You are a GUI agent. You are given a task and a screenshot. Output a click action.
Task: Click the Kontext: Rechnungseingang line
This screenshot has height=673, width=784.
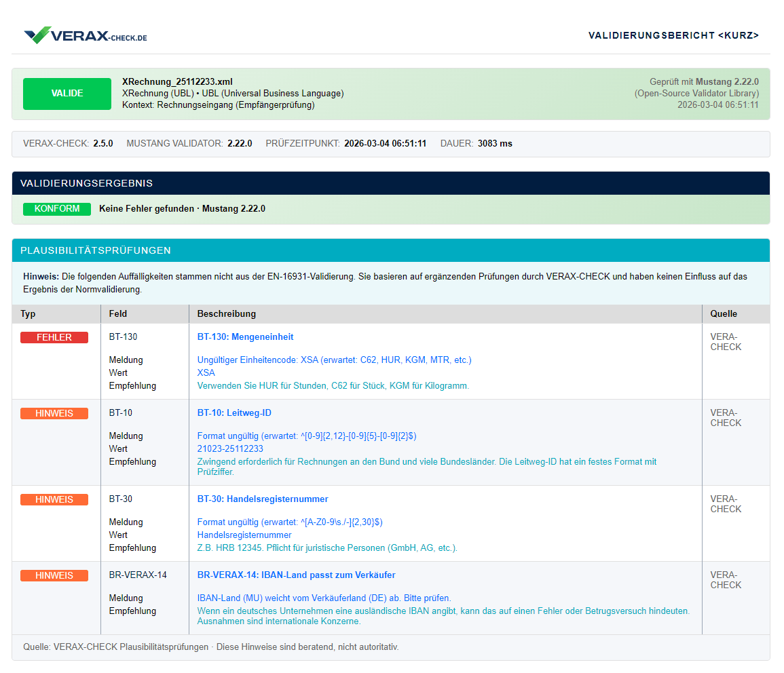pos(219,104)
